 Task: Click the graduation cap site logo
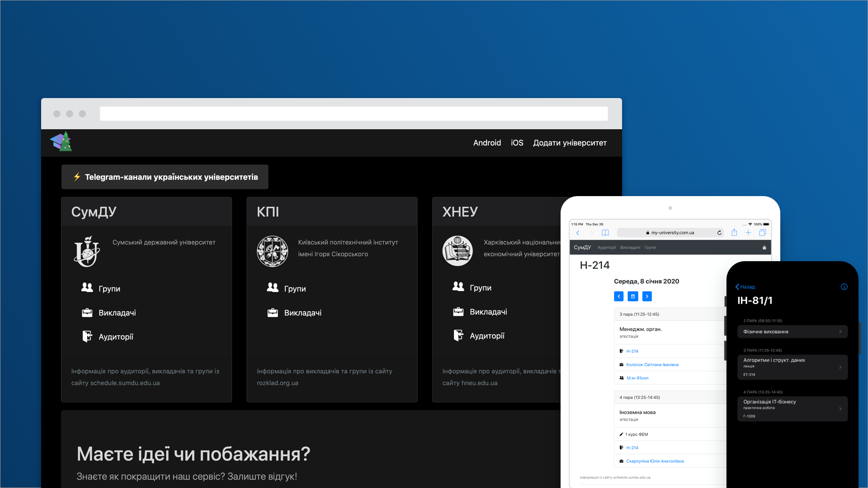click(x=61, y=142)
